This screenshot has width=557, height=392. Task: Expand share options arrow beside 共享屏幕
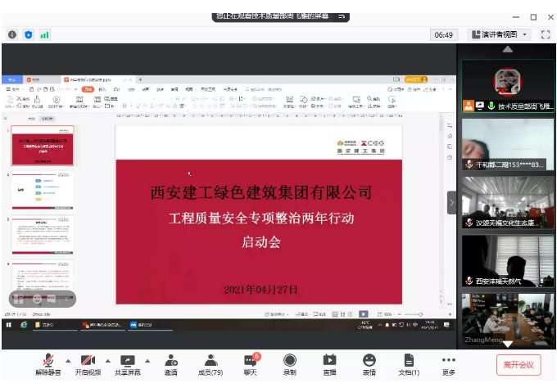pyautogui.click(x=147, y=361)
